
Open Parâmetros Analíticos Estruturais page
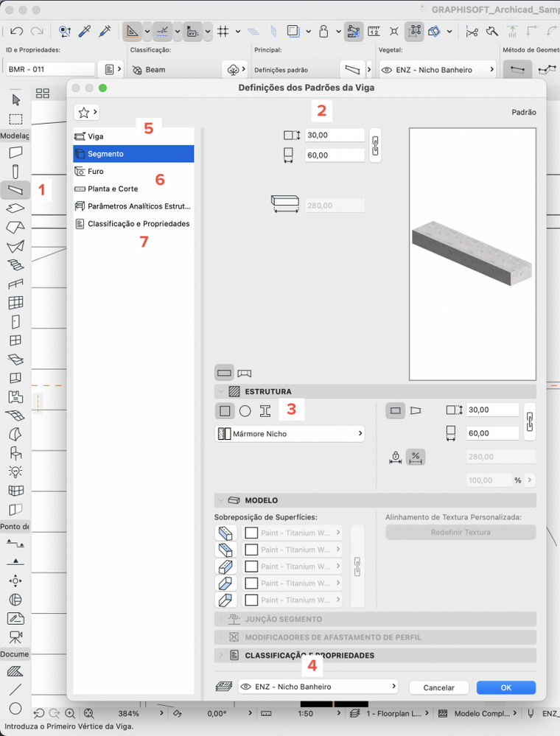[x=133, y=206]
